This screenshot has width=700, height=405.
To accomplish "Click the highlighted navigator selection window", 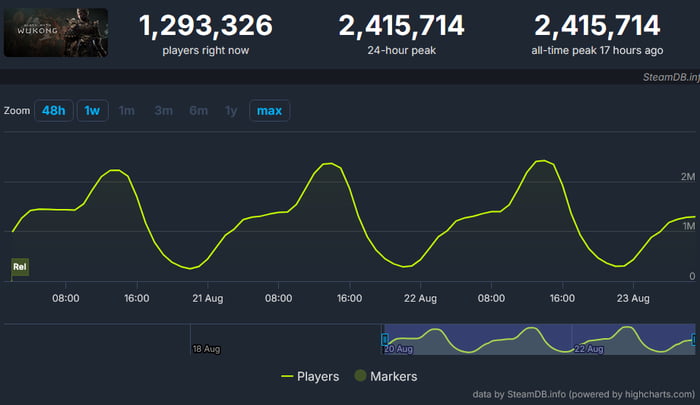I will (539, 339).
